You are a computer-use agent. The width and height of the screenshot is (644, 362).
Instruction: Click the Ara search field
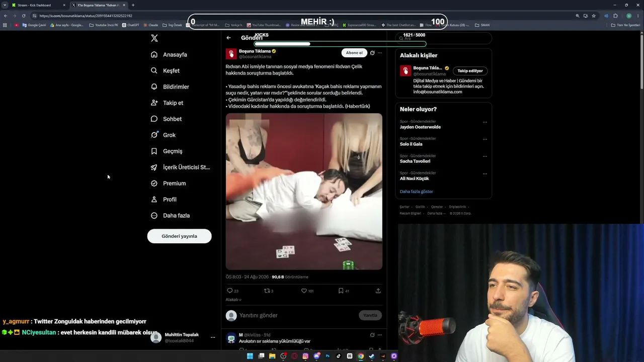coord(443,38)
